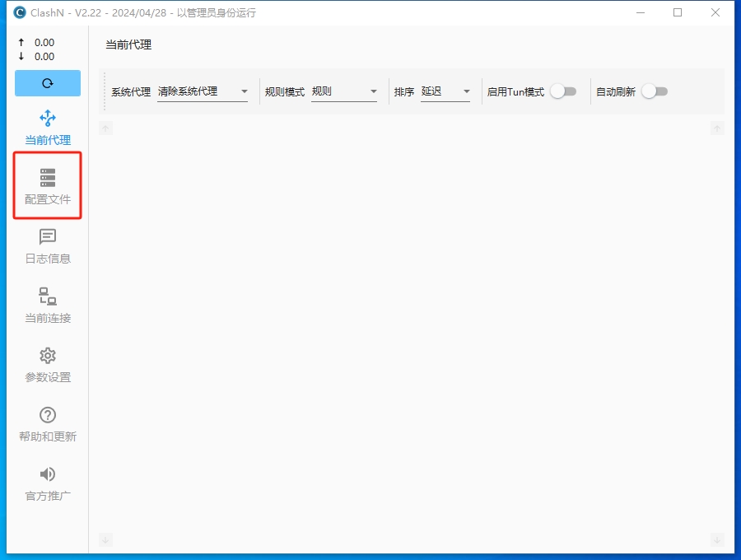Click the small down arrow at panel bottom
This screenshot has width=741, height=560.
click(105, 540)
